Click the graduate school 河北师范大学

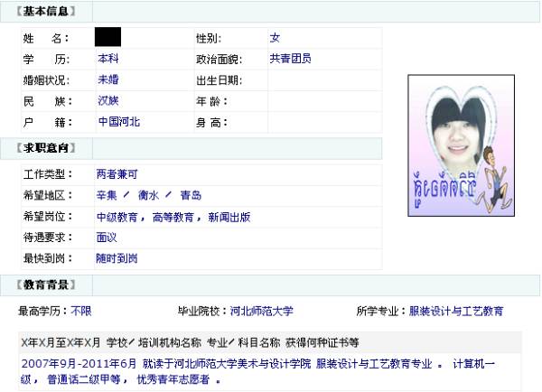pos(262,311)
